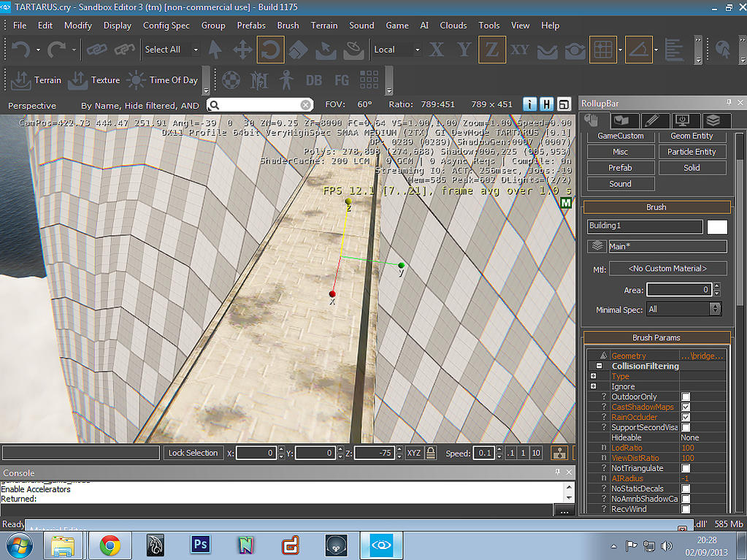Click the Lock Selection button
Image resolution: width=747 pixels, height=560 pixels.
[193, 453]
